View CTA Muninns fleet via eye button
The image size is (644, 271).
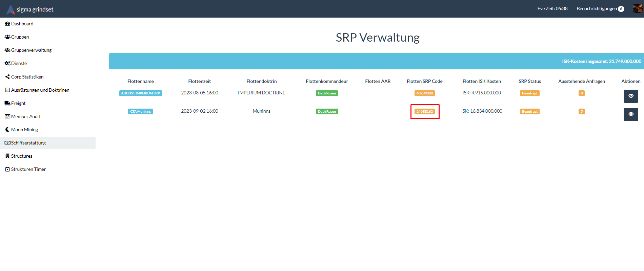tap(631, 114)
